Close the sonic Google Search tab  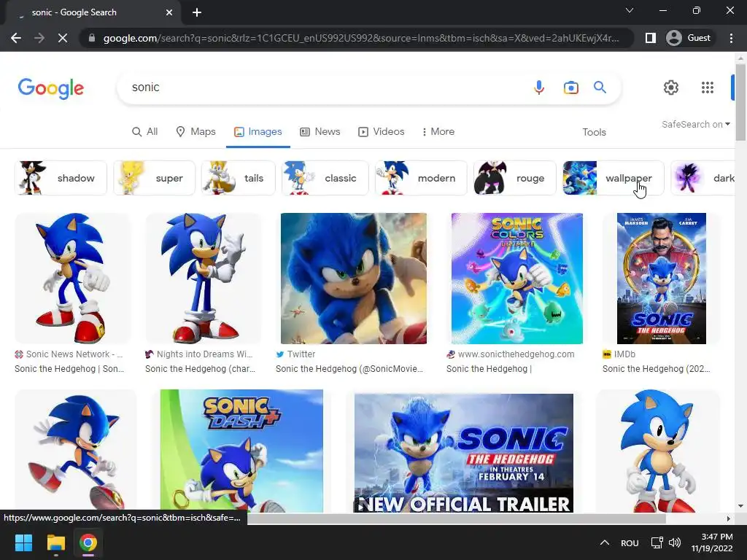(x=169, y=12)
